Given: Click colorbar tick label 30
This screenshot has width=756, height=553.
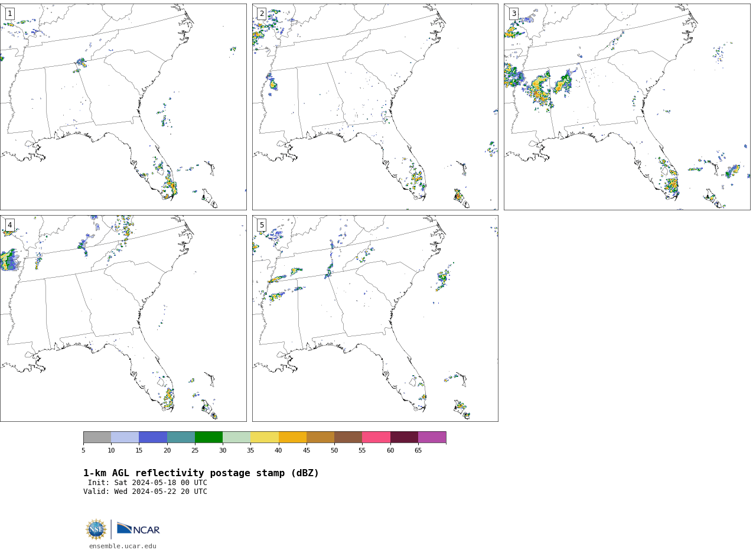Looking at the screenshot, I should point(223,451).
